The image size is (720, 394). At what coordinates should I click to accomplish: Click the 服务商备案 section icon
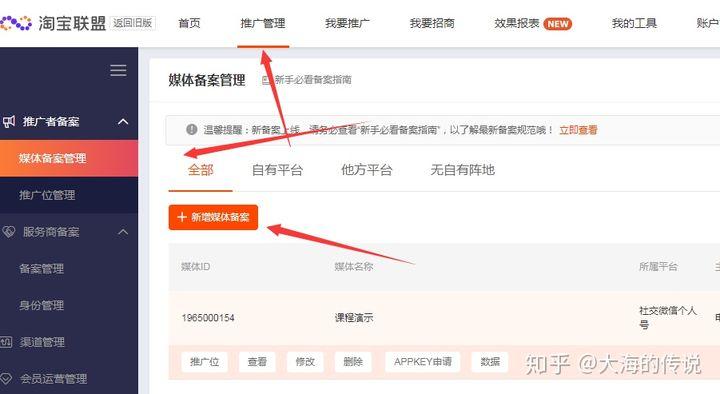point(9,232)
